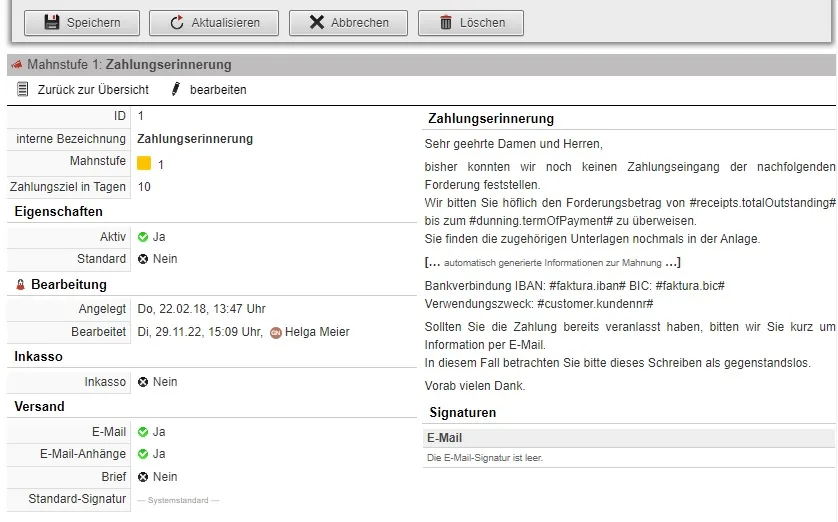Click the Brief Nein cross icon
The width and height of the screenshot is (838, 522).
(x=143, y=477)
